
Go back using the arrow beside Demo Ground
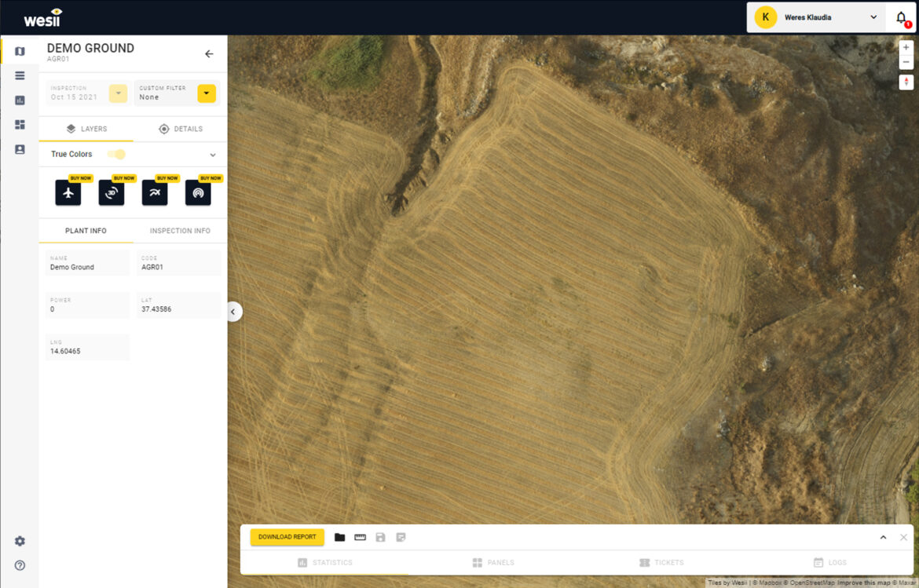209,54
